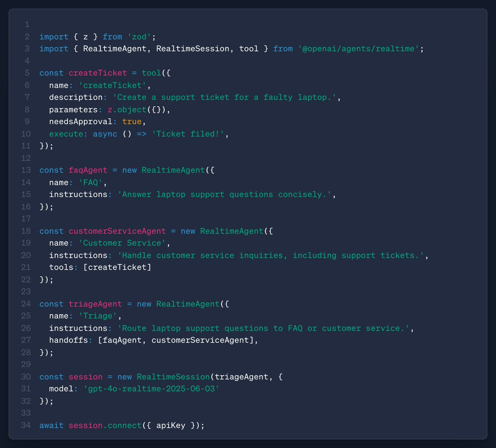The image size is (496, 448).
Task: Click the '@openai/agents/realtime' module string
Action: pos(358,49)
